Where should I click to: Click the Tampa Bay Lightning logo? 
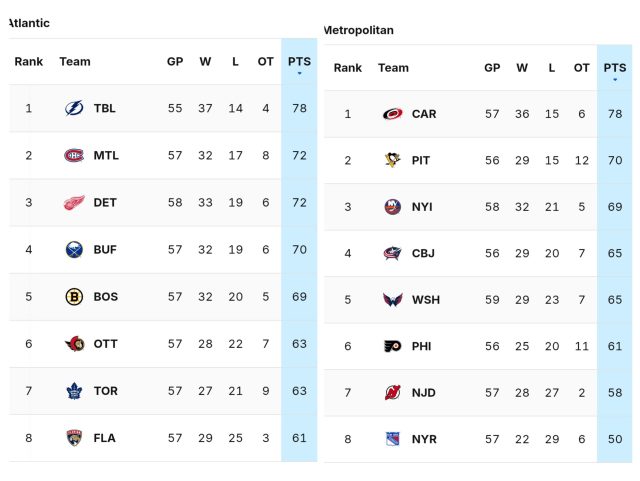click(x=75, y=108)
